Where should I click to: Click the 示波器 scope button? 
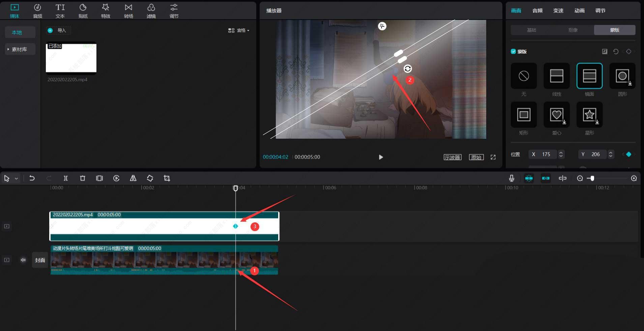[x=452, y=157]
